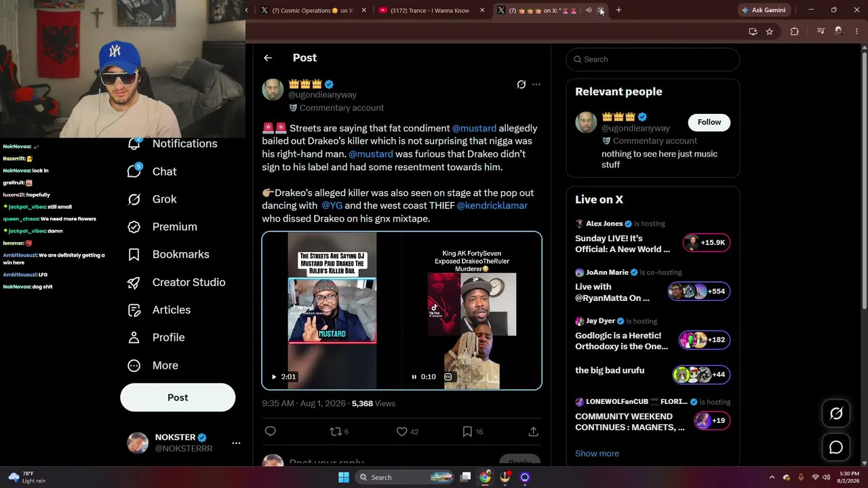Open the post's three-dot more menu
868x488 pixels.
tap(536, 85)
